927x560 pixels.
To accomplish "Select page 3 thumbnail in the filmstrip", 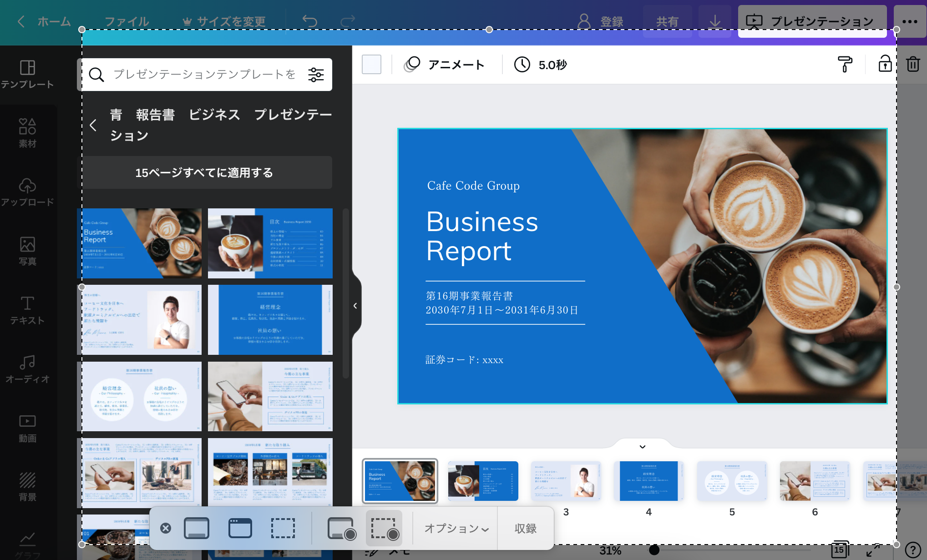I will click(x=566, y=481).
